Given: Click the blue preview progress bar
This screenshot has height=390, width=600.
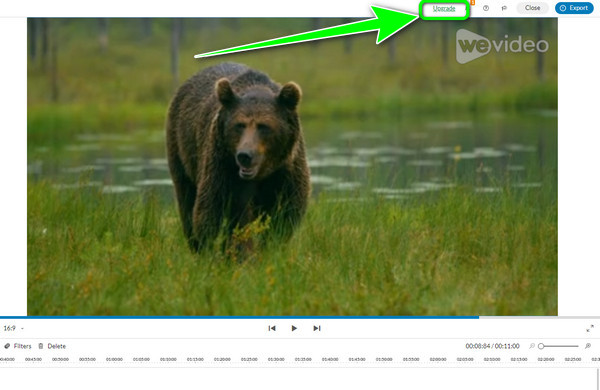Looking at the screenshot, I should tap(239, 317).
